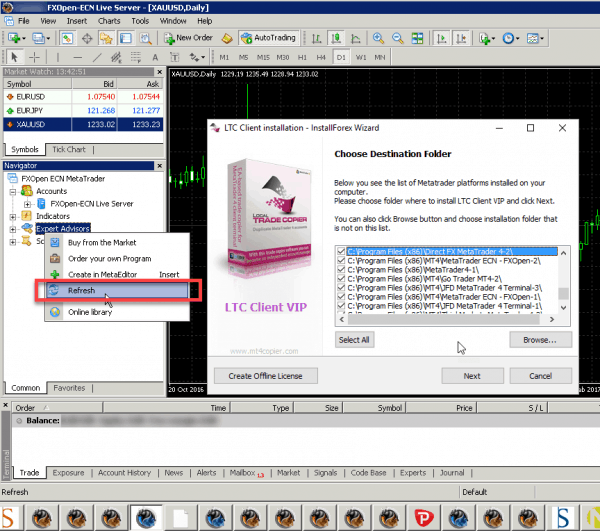Toggle the Market Watch window icon
This screenshot has height=531, width=600.
[x=67, y=38]
